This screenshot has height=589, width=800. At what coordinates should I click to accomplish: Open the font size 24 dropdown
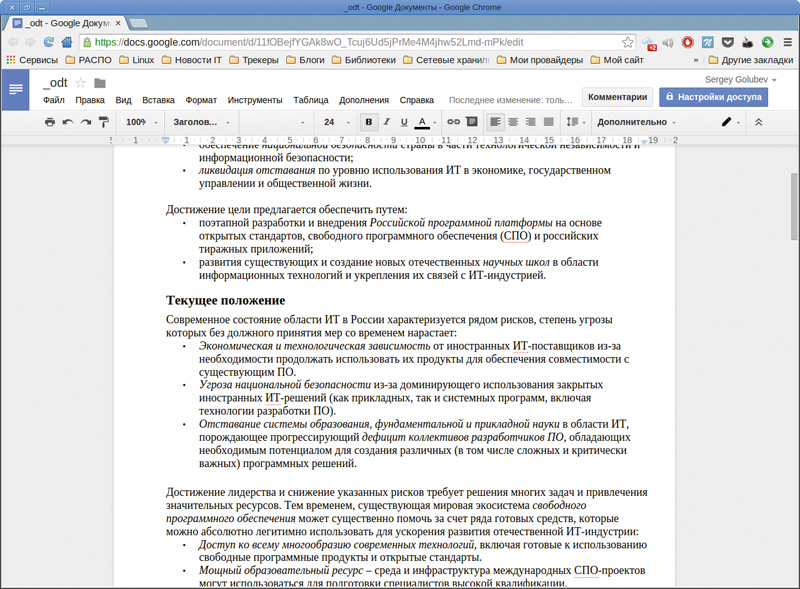point(335,122)
